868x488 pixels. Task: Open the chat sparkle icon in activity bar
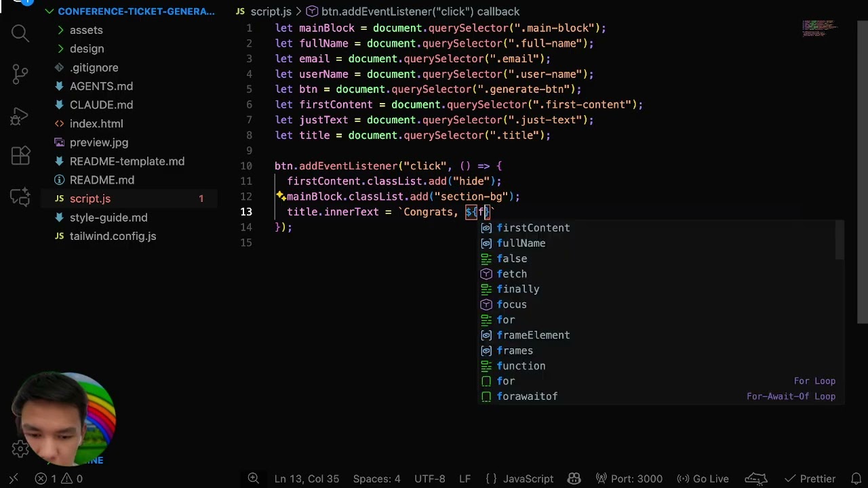tap(20, 197)
